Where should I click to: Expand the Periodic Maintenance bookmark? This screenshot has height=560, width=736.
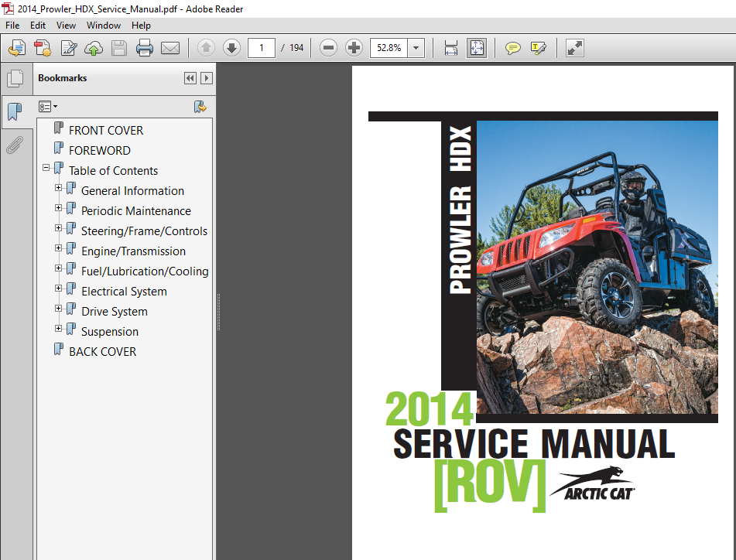point(58,208)
